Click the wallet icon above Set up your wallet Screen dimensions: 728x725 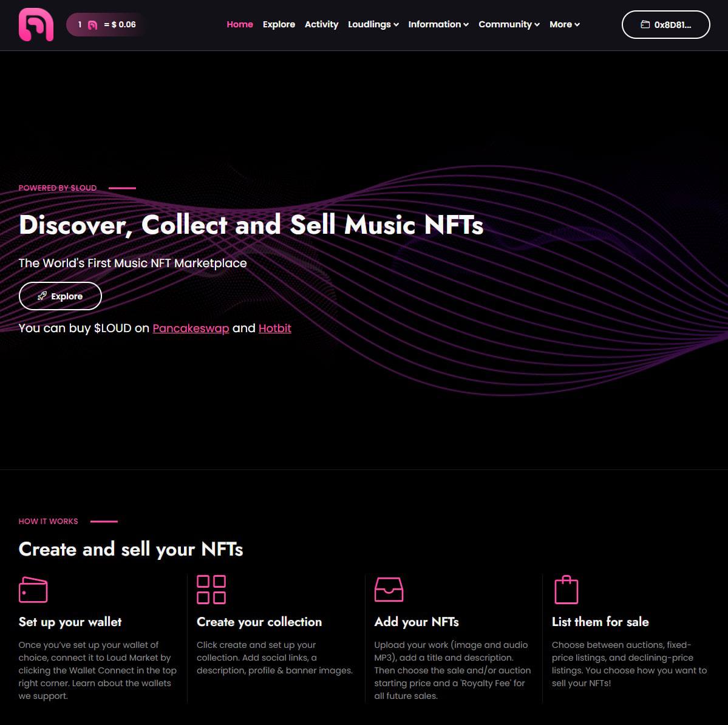click(x=33, y=589)
